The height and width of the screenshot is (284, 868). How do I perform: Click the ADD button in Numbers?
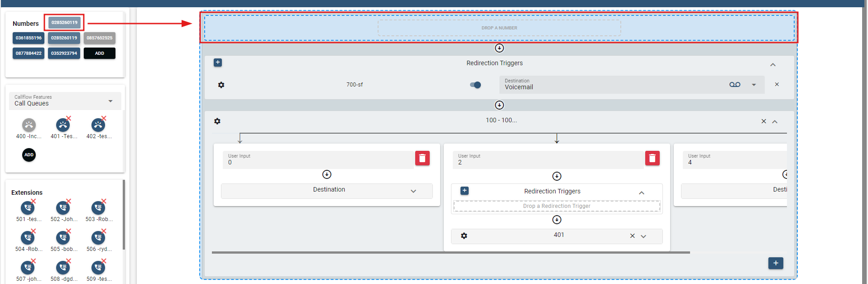pos(100,53)
